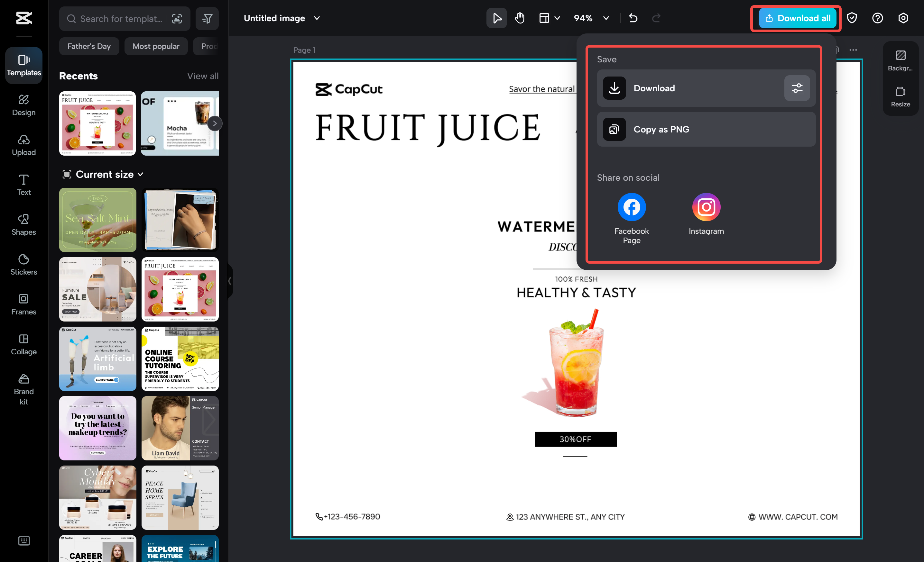
Task: Open download settings sliders icon
Action: [797, 88]
